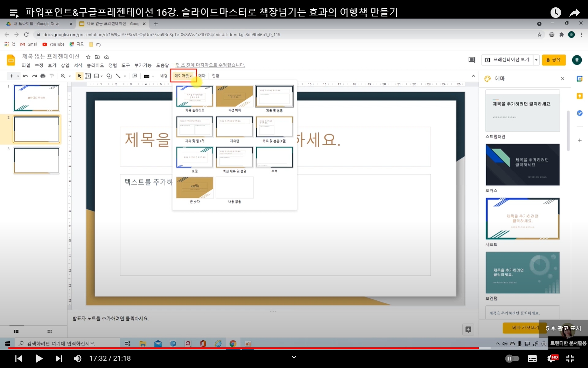Click the print icon in toolbar
The width and height of the screenshot is (588, 368).
pos(43,76)
